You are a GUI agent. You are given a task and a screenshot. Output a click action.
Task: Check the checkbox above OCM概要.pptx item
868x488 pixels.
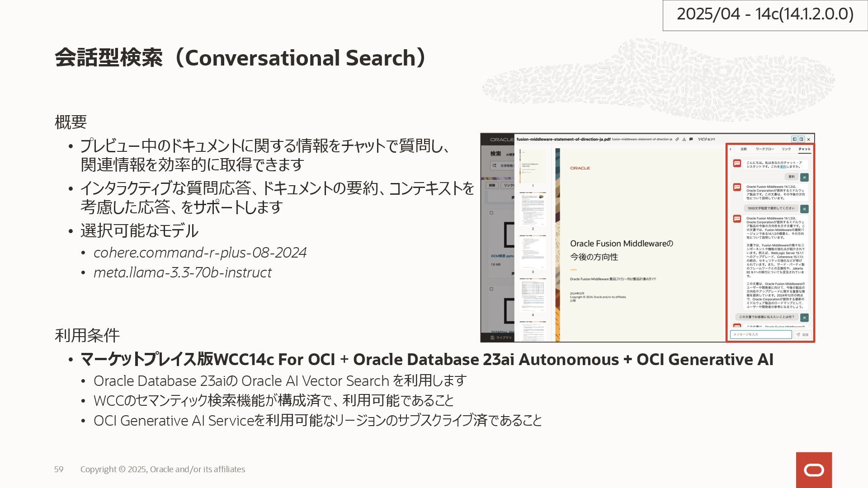491,212
